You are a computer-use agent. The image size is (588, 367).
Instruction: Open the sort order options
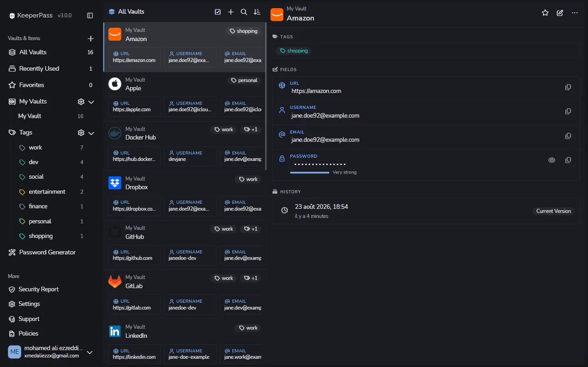tap(257, 12)
